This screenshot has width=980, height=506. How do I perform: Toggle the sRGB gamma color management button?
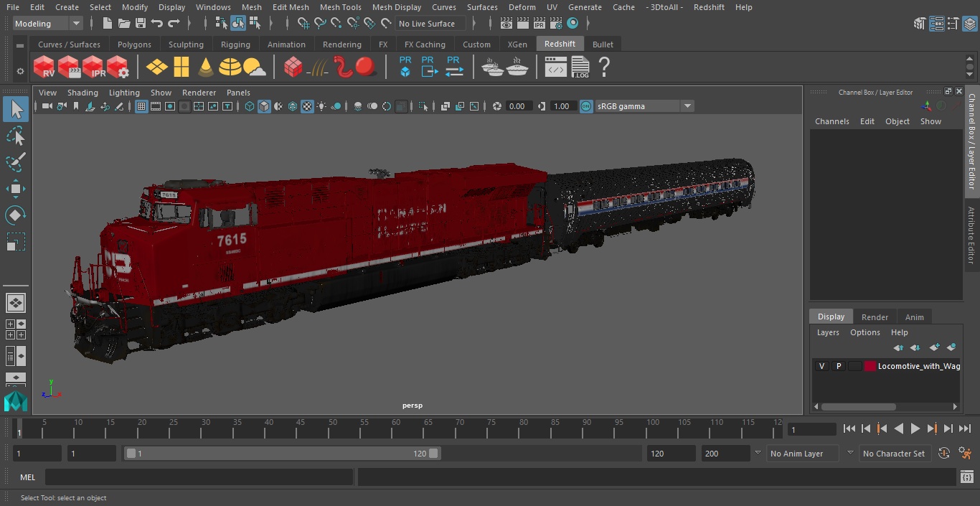click(586, 106)
